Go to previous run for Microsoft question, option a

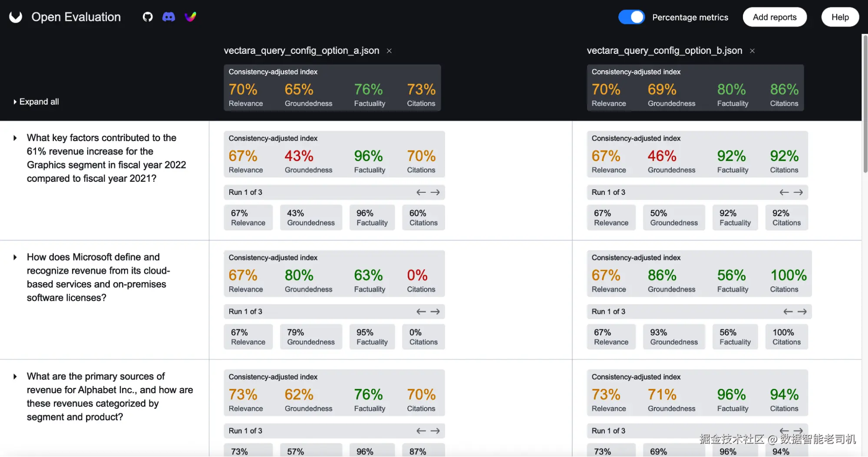coord(421,312)
